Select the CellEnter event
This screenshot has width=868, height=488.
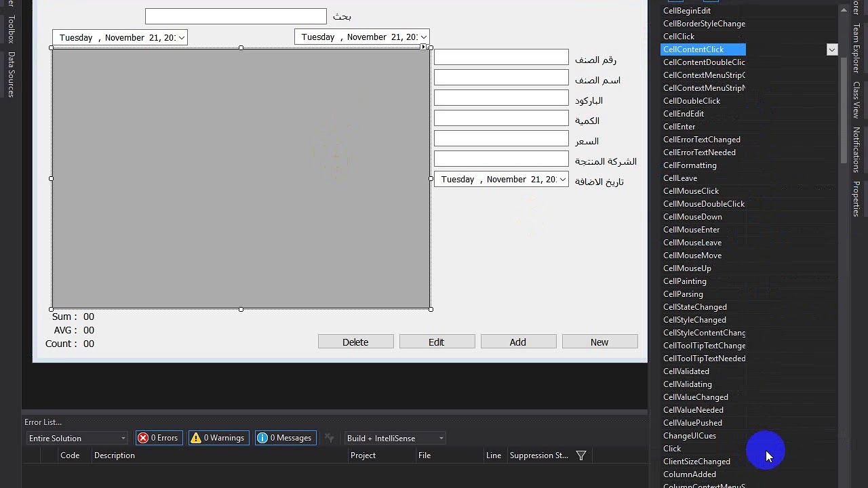coord(679,127)
